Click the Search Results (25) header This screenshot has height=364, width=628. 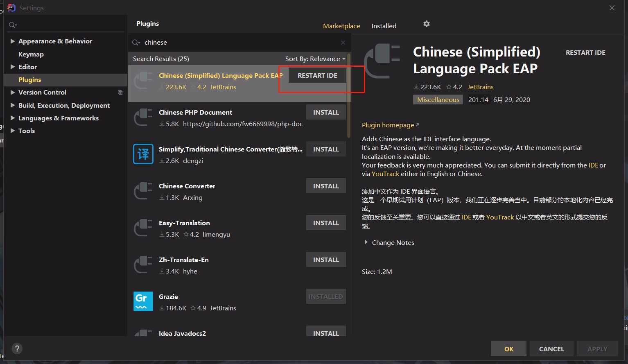click(x=161, y=59)
